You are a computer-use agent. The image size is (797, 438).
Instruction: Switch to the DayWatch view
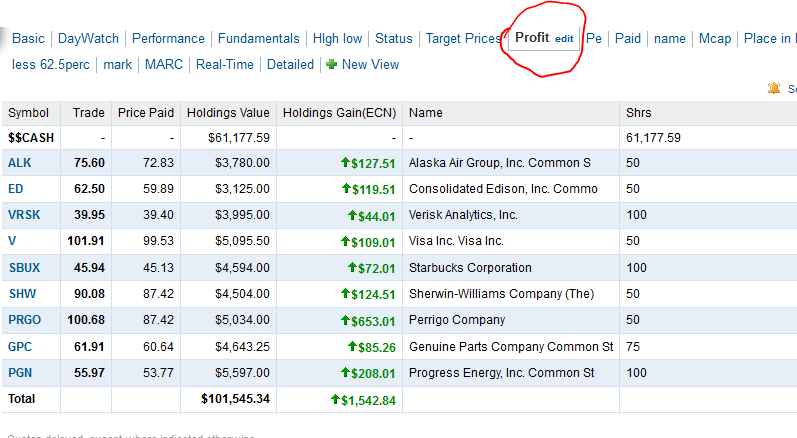tap(88, 39)
